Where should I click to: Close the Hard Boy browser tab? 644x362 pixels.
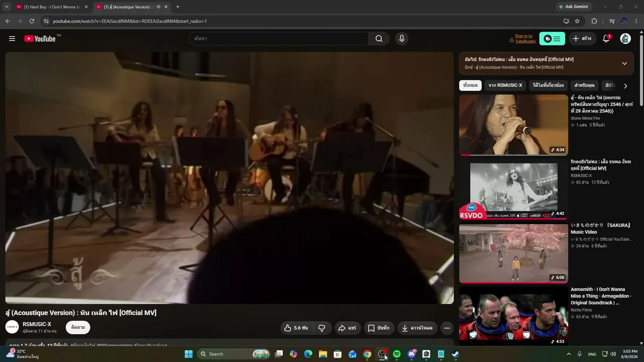coord(86,7)
